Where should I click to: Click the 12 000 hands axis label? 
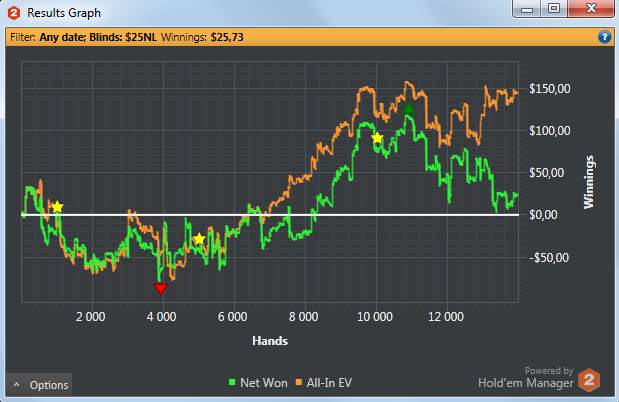click(446, 317)
